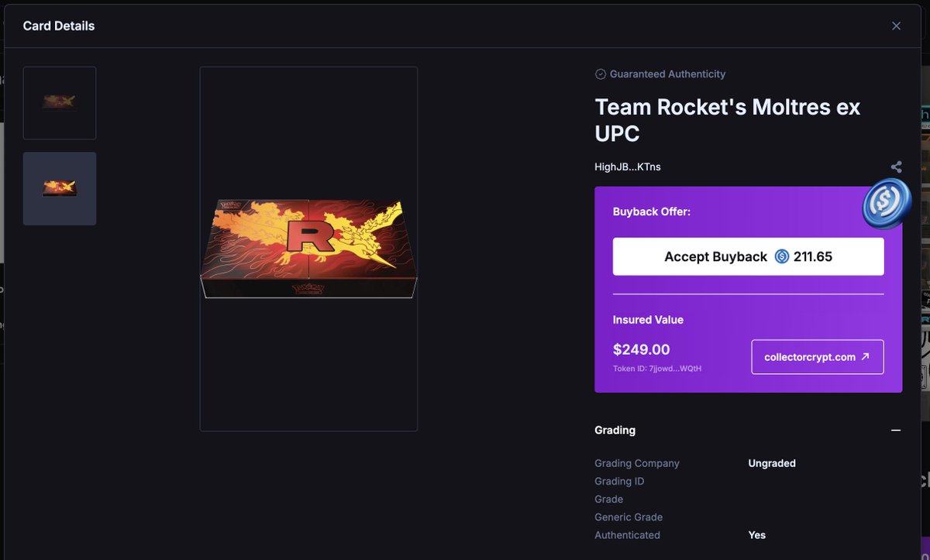The image size is (930, 560).
Task: Click the Ungraded grading company value
Action: (772, 463)
